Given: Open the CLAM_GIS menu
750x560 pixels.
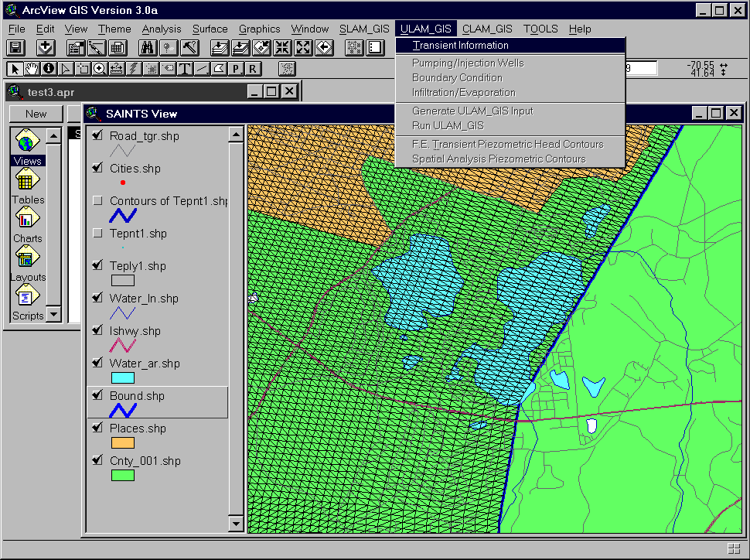Looking at the screenshot, I should pyautogui.click(x=487, y=29).
